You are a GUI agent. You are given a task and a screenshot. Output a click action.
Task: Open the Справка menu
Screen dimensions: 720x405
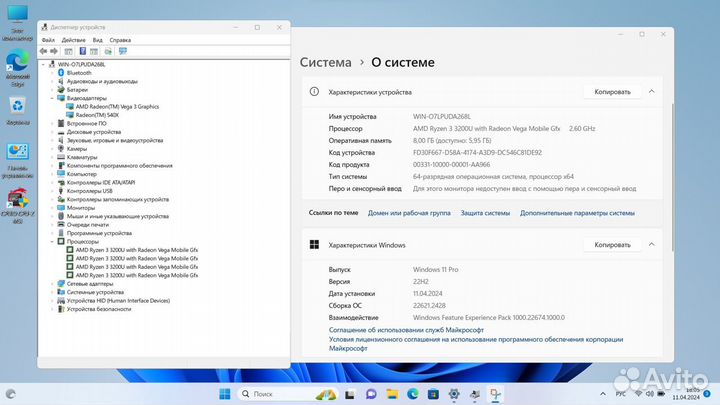(x=120, y=40)
